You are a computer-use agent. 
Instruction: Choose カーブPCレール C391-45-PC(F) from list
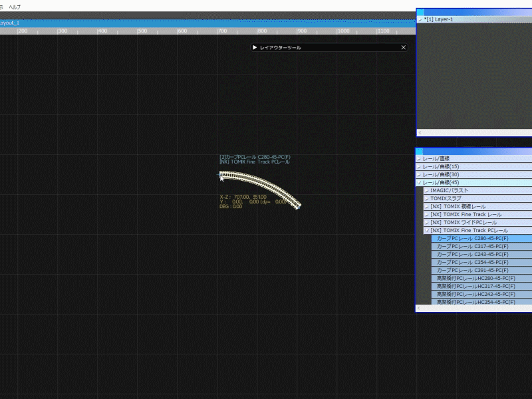tap(472, 270)
